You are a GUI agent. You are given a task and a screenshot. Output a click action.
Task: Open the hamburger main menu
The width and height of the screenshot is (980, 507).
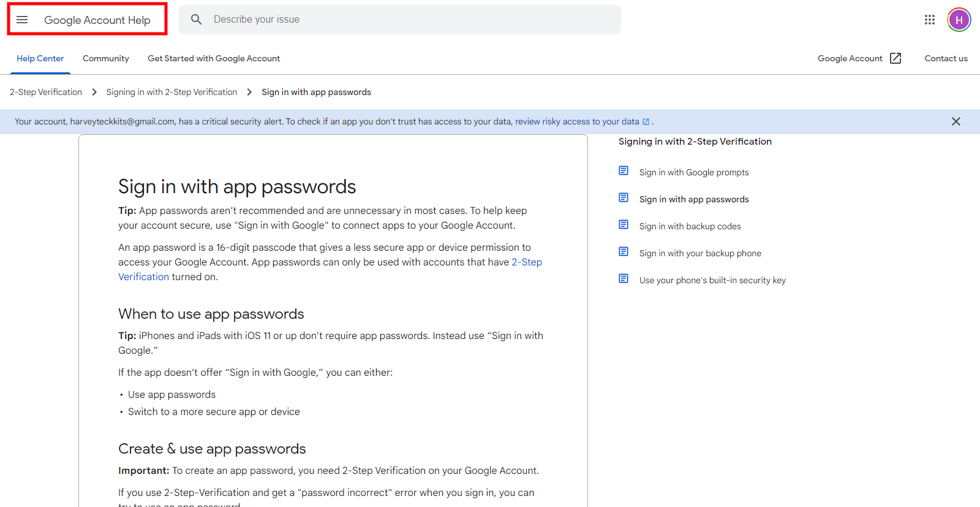pos(22,20)
